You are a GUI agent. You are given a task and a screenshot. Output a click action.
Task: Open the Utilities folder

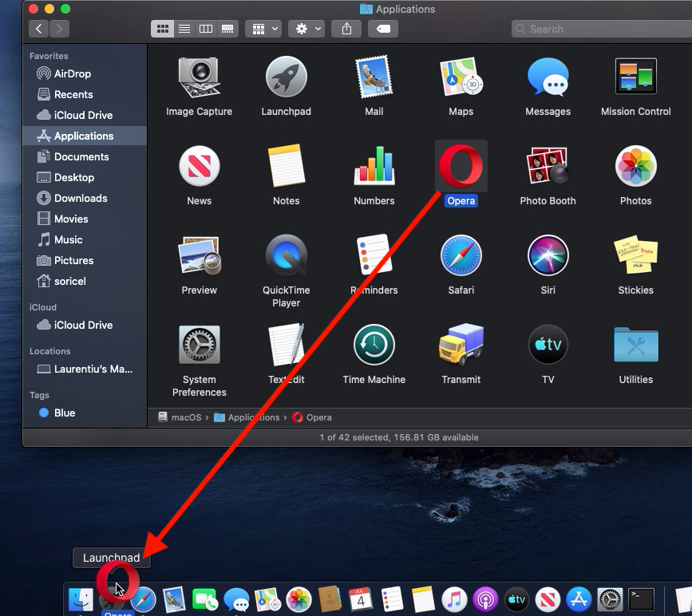click(635, 345)
